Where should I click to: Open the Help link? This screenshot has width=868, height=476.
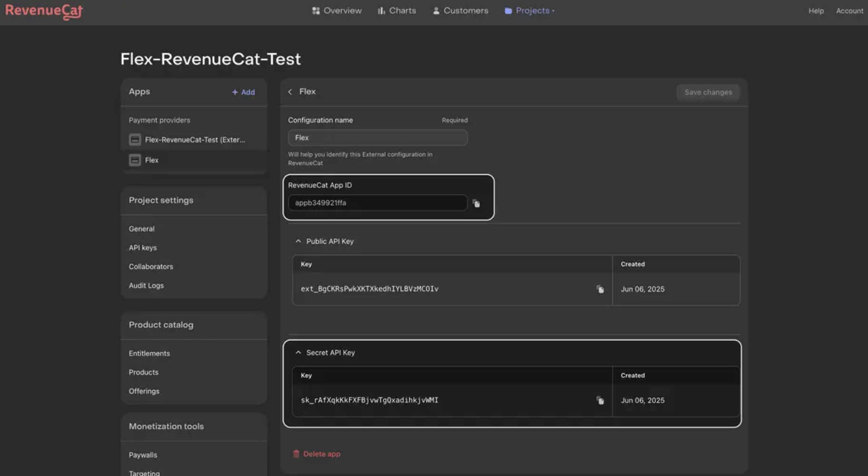tap(816, 10)
